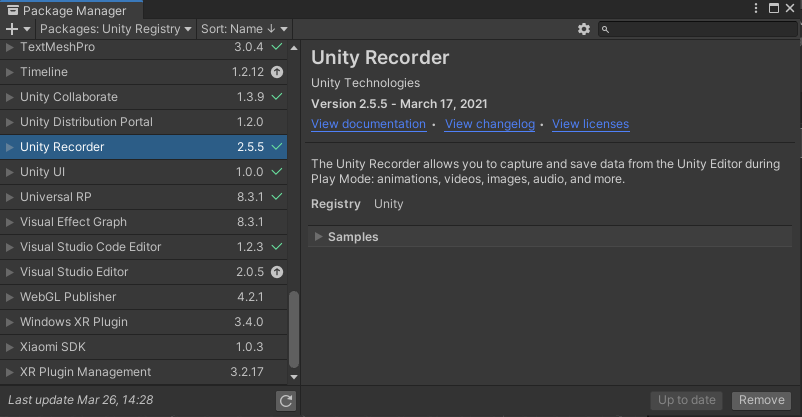This screenshot has width=802, height=417.
Task: Expand the XR Plugin Management row
Action: click(9, 372)
